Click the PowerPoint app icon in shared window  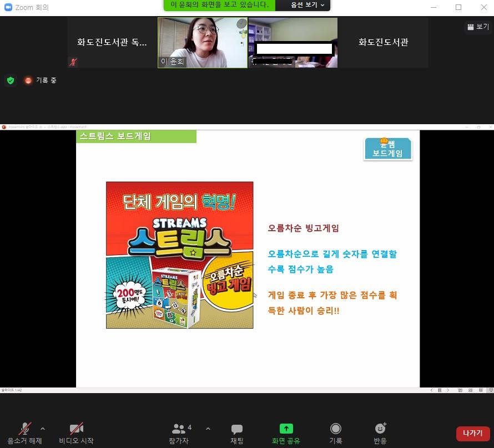(4, 127)
